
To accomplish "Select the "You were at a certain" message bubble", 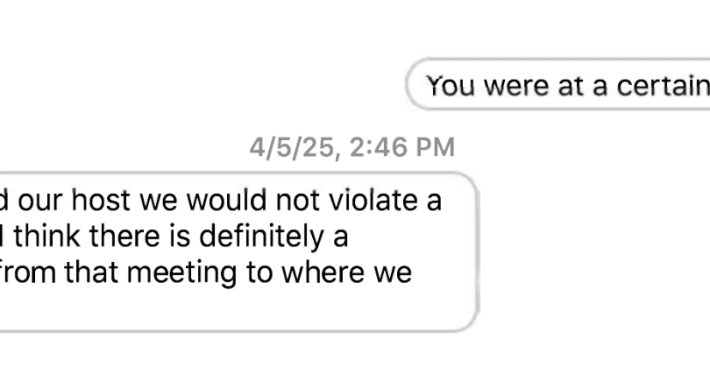I will pos(558,84).
